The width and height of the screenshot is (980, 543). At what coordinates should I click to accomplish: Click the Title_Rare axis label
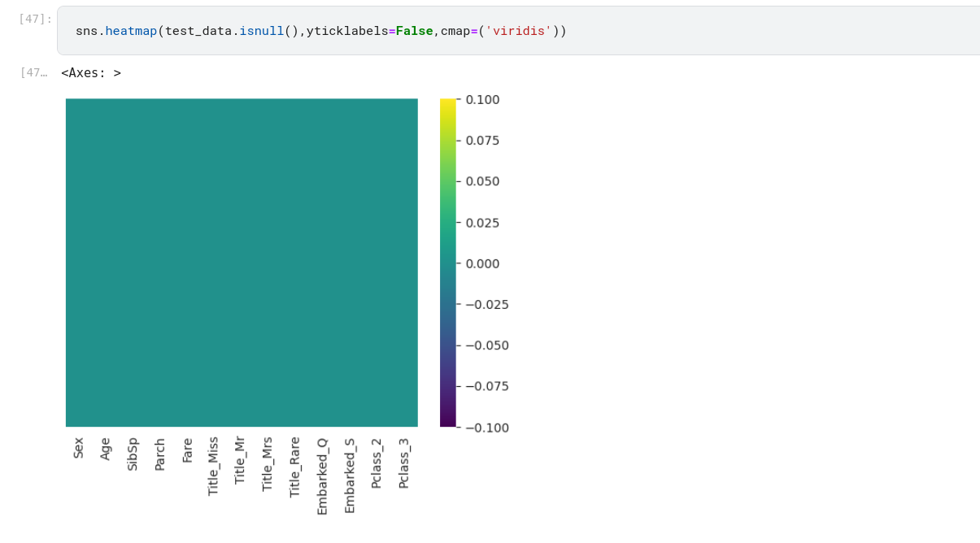click(295, 467)
